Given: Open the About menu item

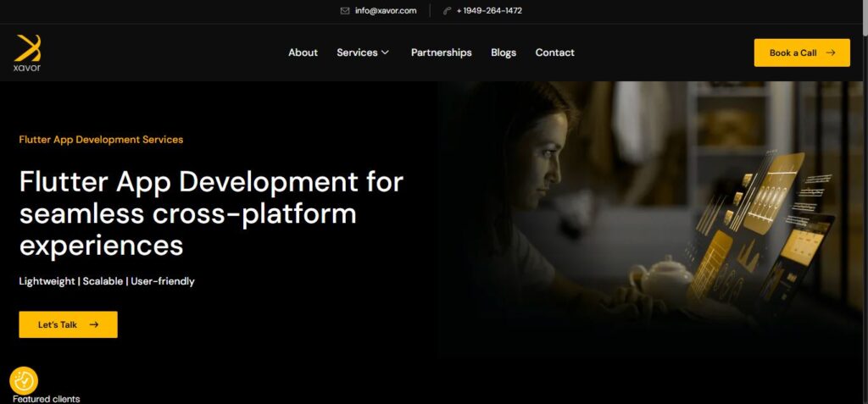Looking at the screenshot, I should coord(303,53).
